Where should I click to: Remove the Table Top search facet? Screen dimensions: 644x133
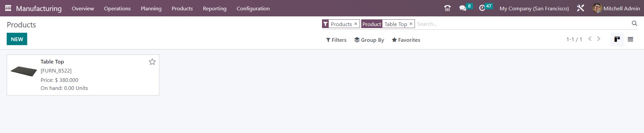[411, 24]
